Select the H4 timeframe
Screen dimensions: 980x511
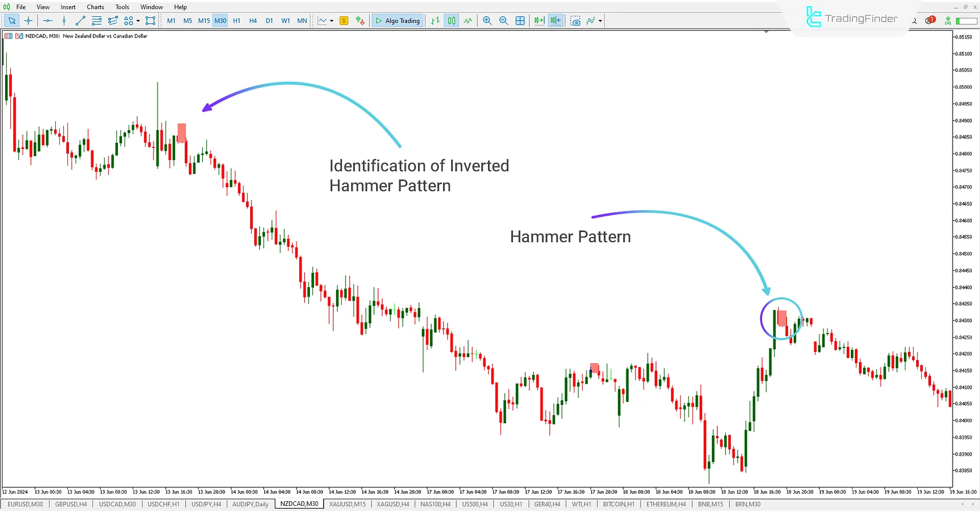coord(253,21)
